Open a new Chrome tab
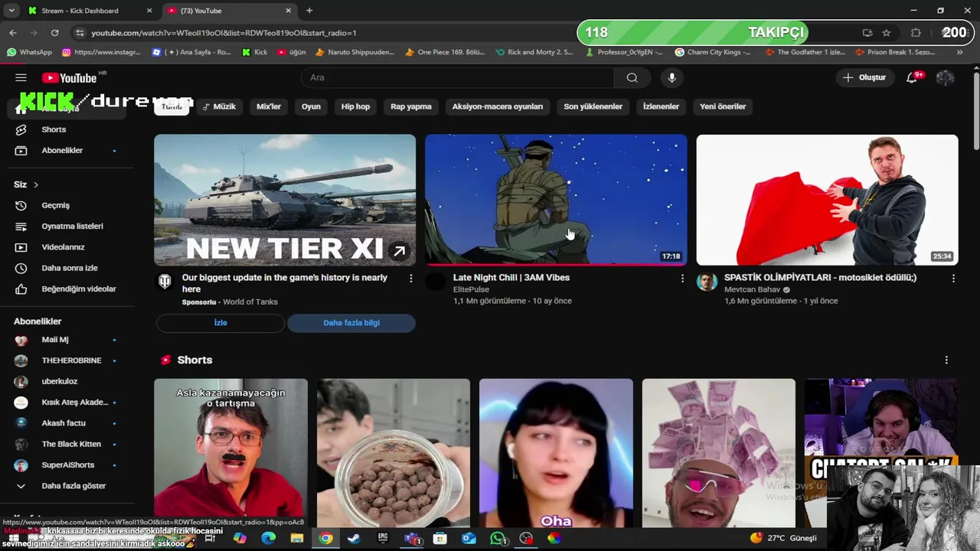Image resolution: width=980 pixels, height=551 pixels. 309,11
